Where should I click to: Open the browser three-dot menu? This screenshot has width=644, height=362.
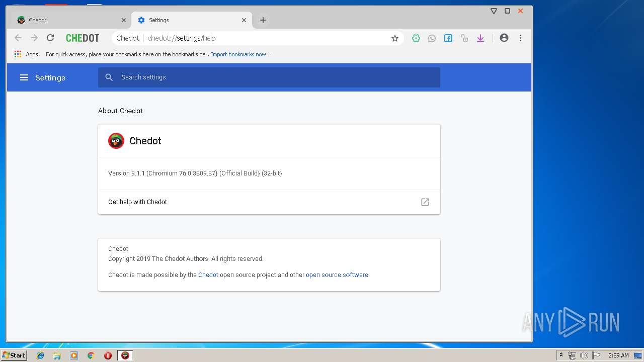520,38
